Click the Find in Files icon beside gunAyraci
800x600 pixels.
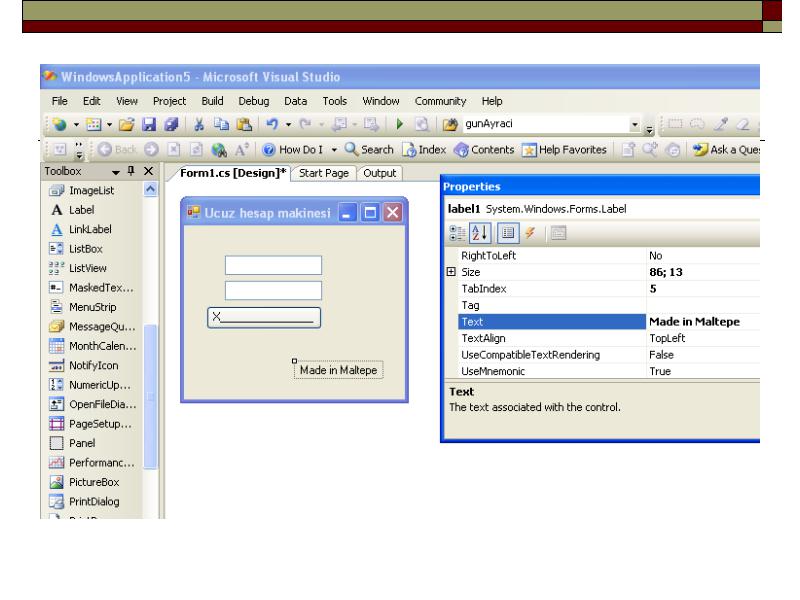click(x=449, y=124)
